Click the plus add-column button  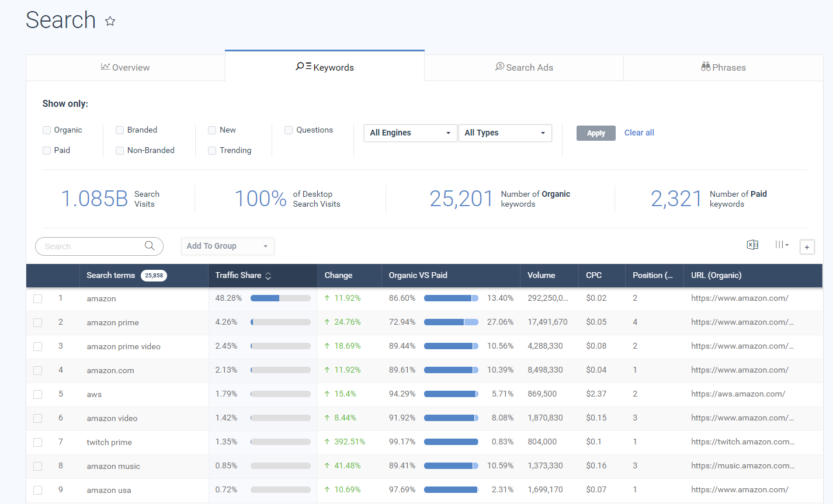coord(807,247)
